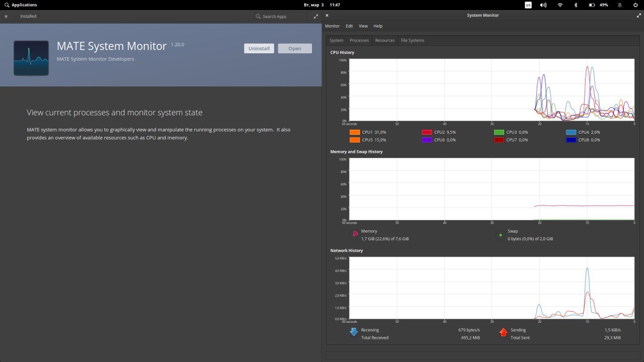Click the MATE System Monitor app icon
This screenshot has width=644, height=362.
coord(31,58)
